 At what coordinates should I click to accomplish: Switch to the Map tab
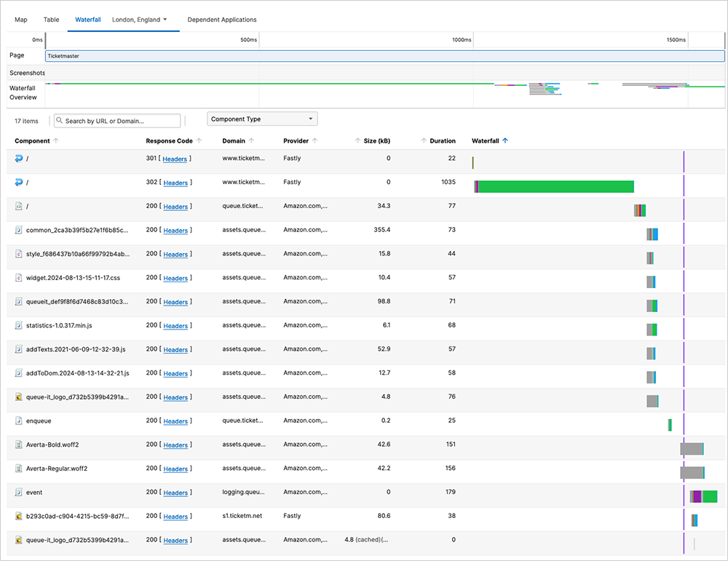[21, 20]
